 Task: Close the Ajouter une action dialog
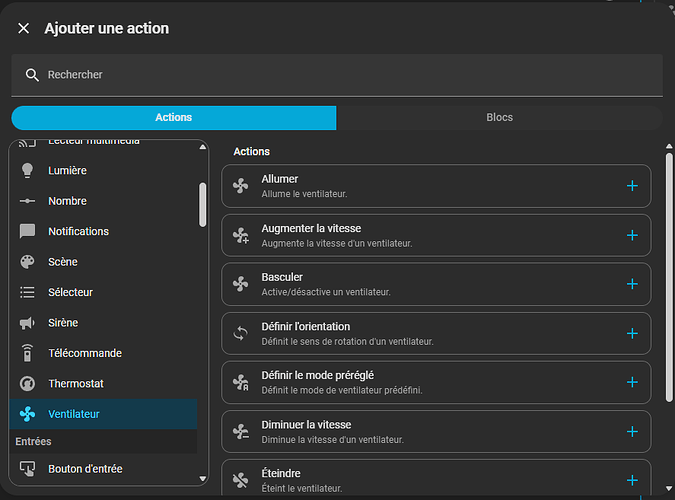point(24,29)
